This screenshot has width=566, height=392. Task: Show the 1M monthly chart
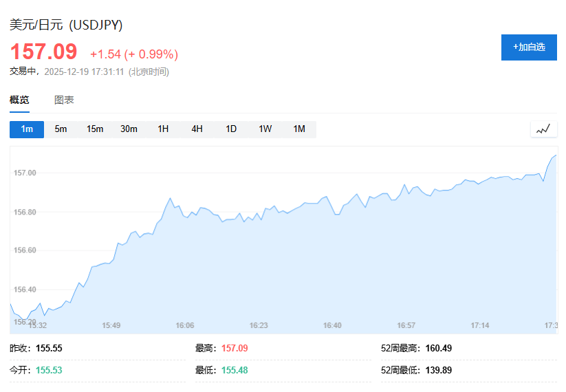click(x=299, y=129)
